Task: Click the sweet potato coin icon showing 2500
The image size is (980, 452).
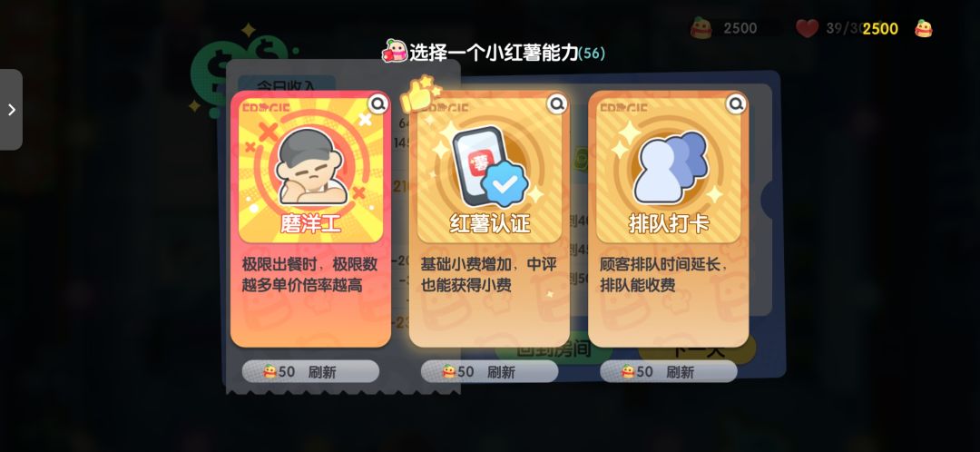Action: coord(701,28)
